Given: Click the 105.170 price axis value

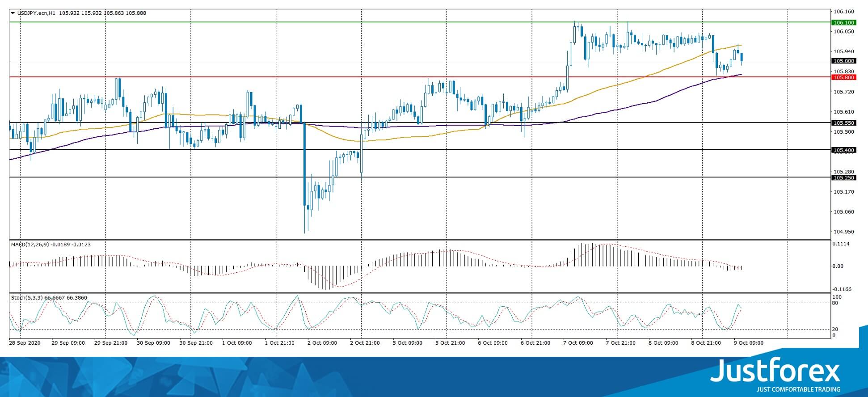Looking at the screenshot, I should (x=843, y=192).
